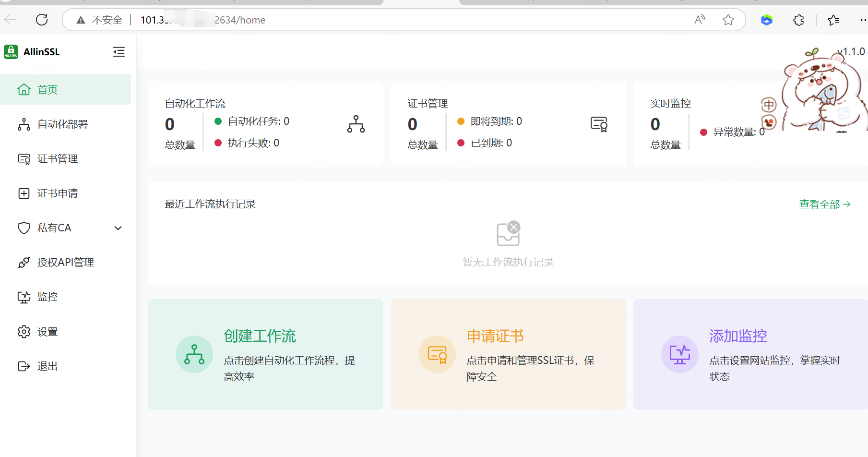Reload the page with the refresh icon
This screenshot has height=457, width=868.
42,20
